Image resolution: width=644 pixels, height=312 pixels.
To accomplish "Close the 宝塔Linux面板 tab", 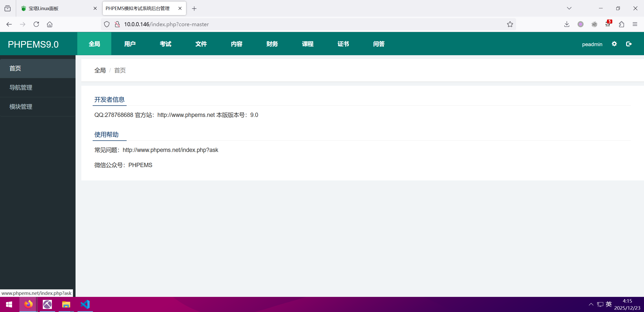I will (x=95, y=8).
